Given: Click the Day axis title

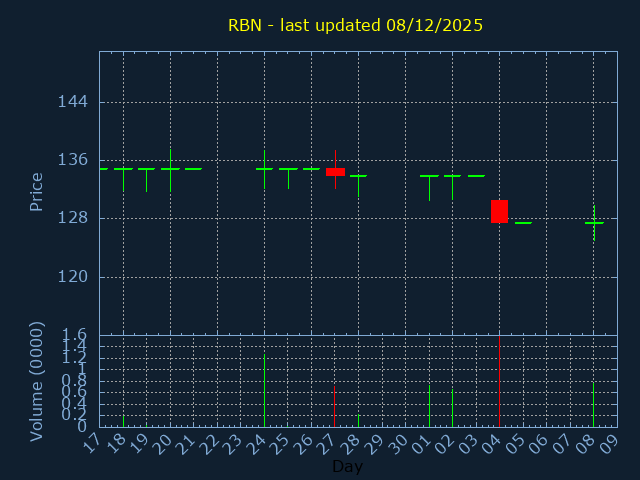Looking at the screenshot, I should (347, 466).
